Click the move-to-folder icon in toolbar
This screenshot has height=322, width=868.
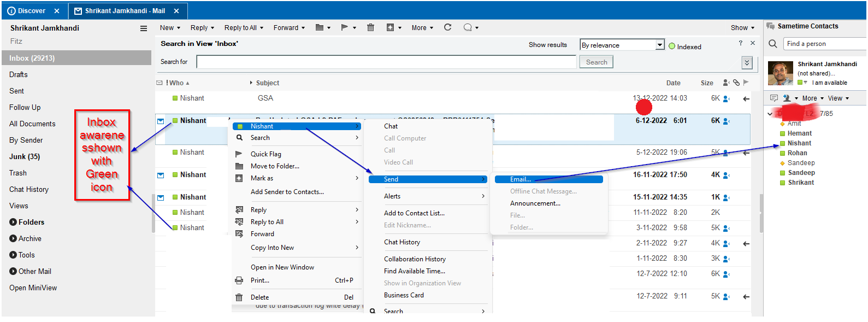click(x=320, y=27)
